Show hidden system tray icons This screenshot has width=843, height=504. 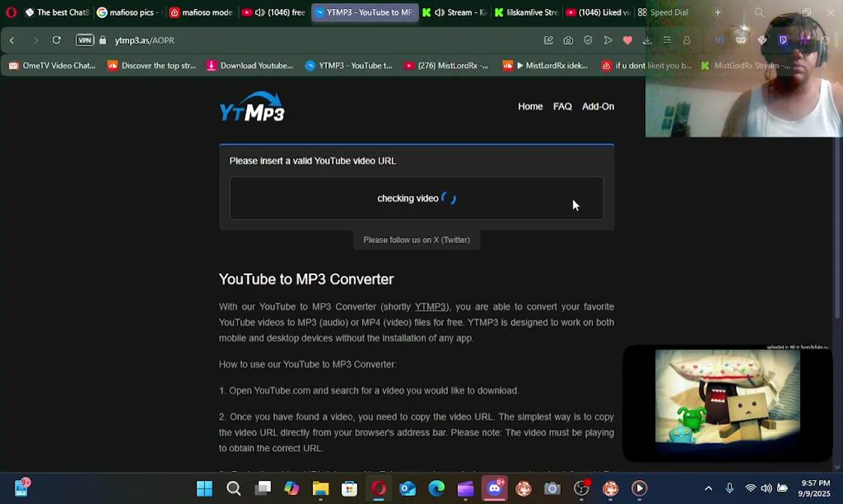pyautogui.click(x=708, y=489)
